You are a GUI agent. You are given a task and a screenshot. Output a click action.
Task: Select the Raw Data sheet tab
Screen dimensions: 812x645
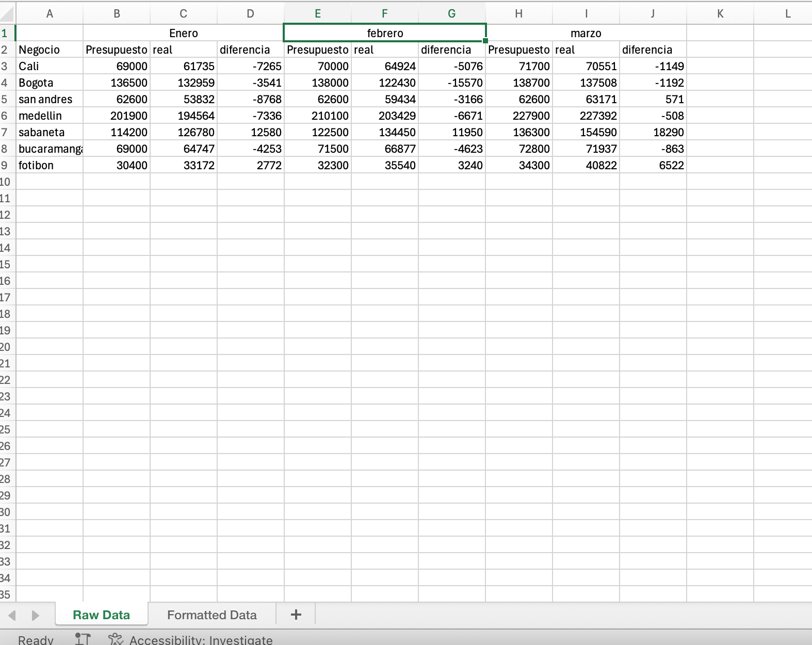[102, 615]
